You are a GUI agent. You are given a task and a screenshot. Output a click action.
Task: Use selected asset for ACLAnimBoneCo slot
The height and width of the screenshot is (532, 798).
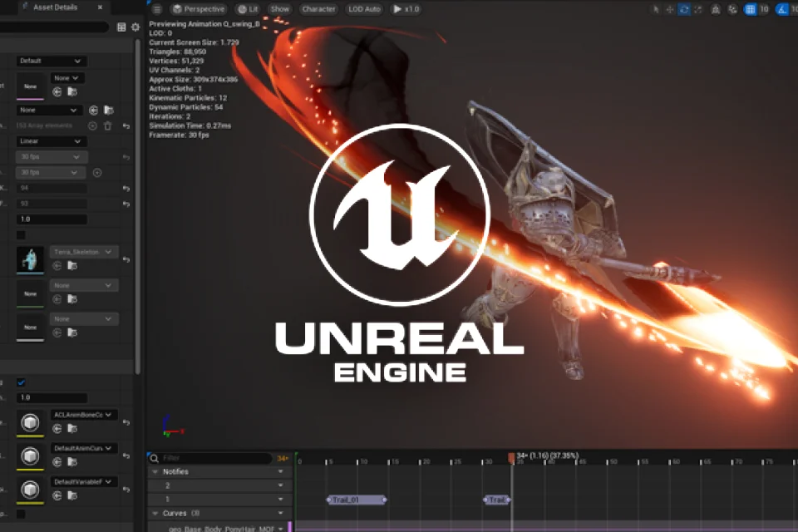click(x=57, y=429)
